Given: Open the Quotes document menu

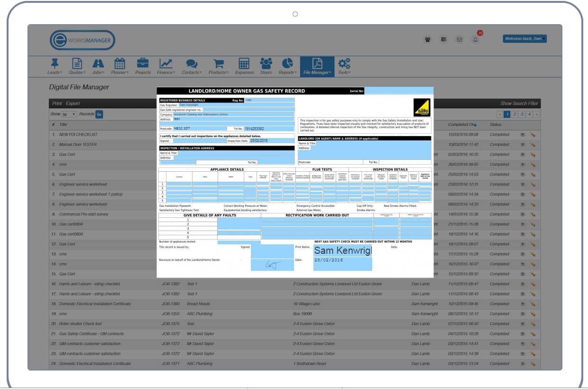Looking at the screenshot, I should [76, 63].
